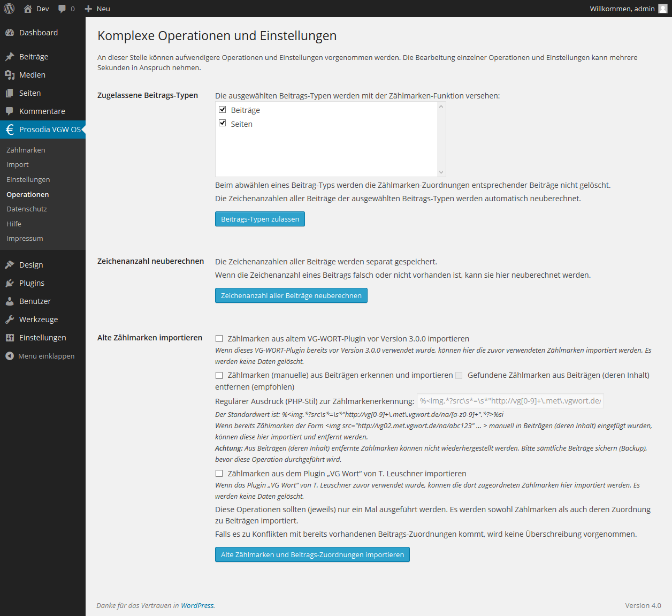The image size is (672, 616).
Task: Open the Benutzer menu item
Action: click(43, 301)
